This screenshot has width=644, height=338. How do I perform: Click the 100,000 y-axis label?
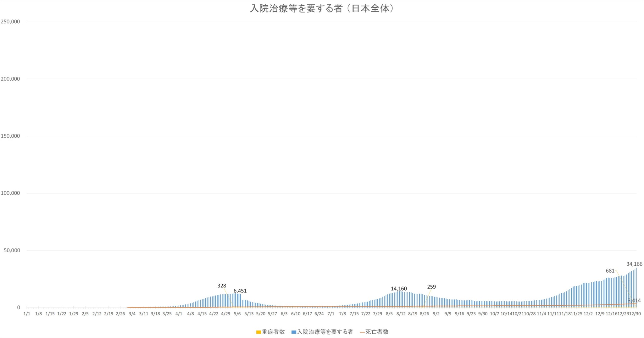pyautogui.click(x=10, y=193)
